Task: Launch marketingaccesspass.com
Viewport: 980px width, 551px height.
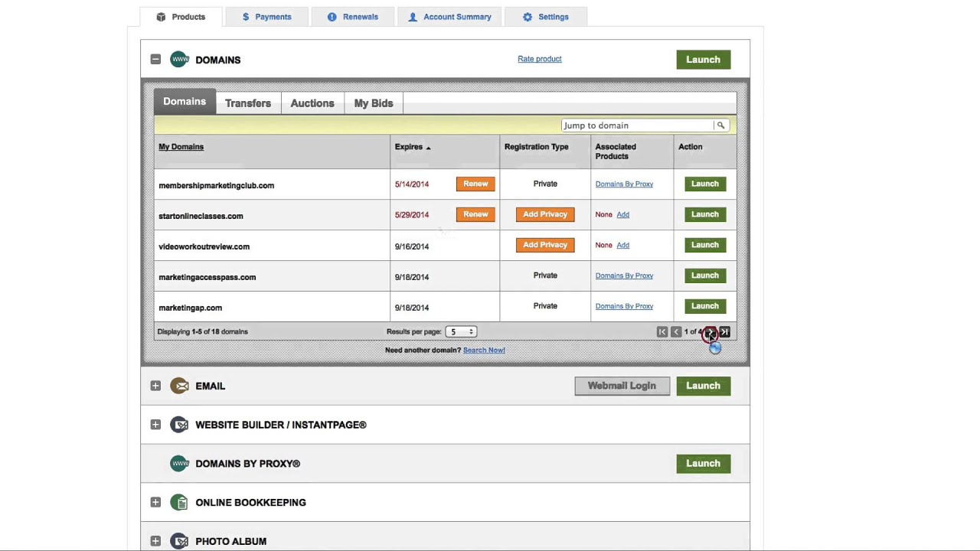Action: (x=705, y=275)
